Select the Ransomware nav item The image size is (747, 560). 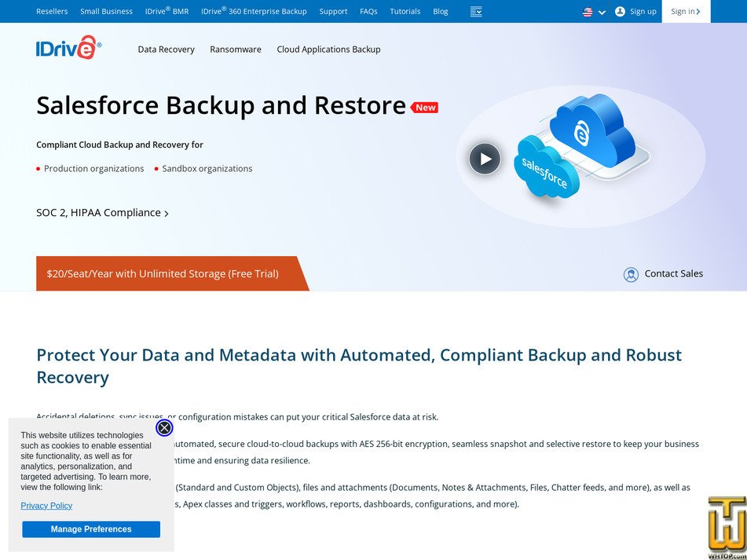pyautogui.click(x=236, y=49)
